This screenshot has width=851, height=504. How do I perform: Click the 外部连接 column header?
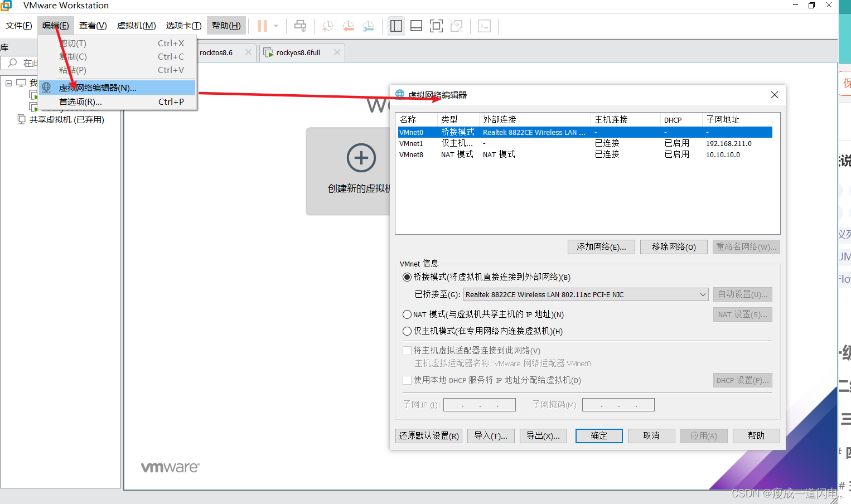coord(535,119)
